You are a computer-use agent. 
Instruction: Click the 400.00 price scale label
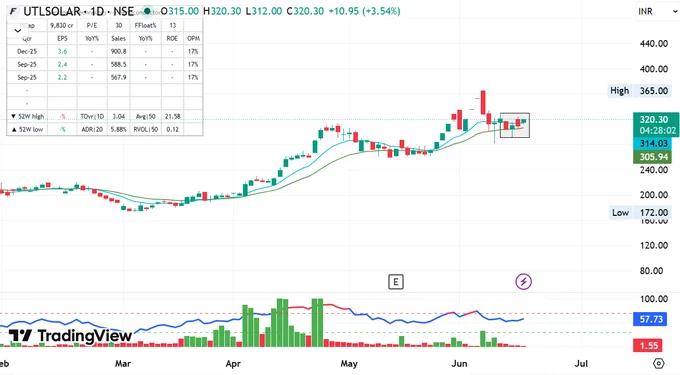[654, 69]
